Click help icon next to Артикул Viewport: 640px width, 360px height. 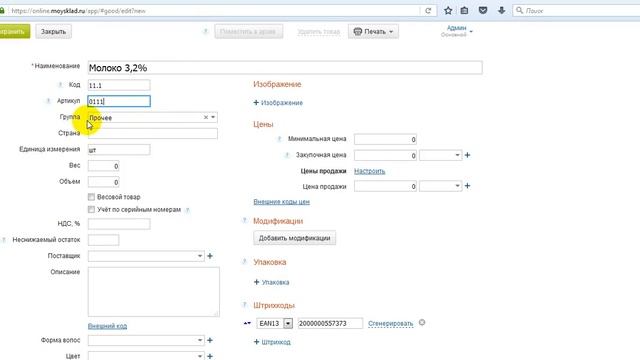[48, 101]
